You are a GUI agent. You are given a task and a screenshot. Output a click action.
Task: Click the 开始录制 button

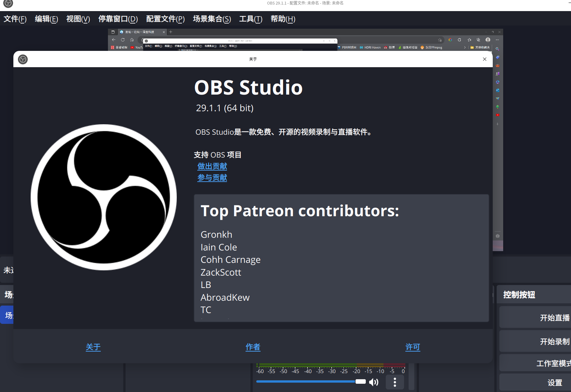point(535,341)
